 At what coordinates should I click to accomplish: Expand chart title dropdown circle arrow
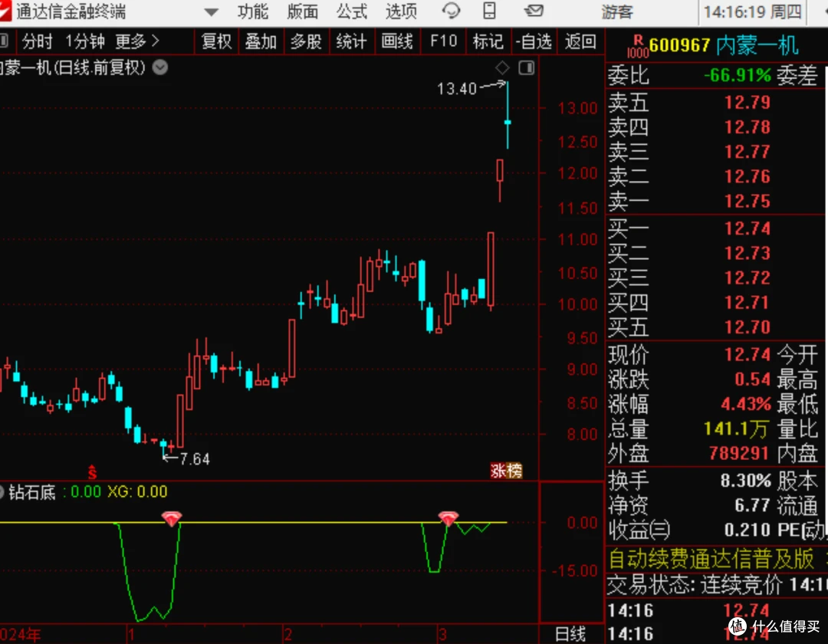[159, 67]
